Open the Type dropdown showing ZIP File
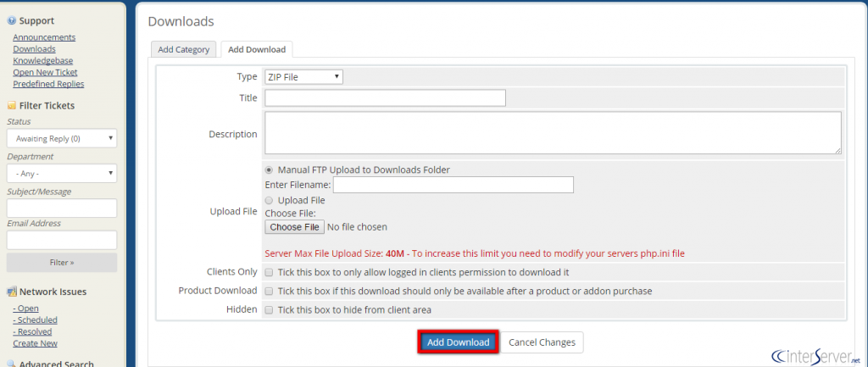 tap(304, 77)
